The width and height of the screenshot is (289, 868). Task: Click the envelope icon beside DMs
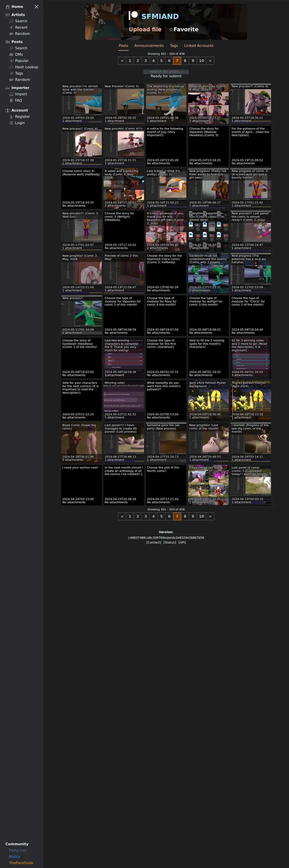click(11, 55)
